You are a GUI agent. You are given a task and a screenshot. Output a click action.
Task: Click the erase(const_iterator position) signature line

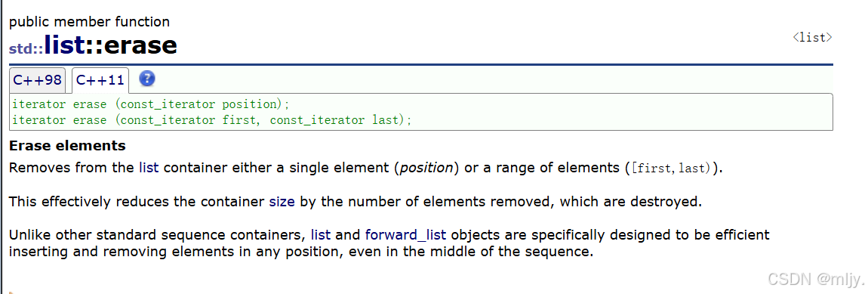coord(151,104)
